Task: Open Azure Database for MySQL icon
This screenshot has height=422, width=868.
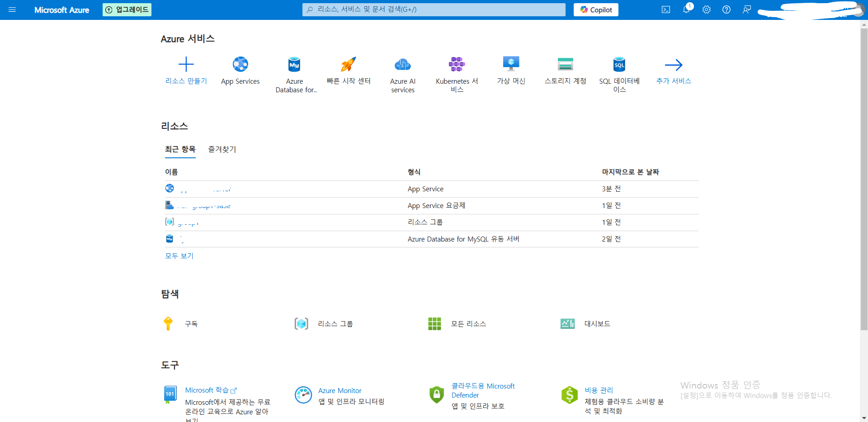Action: pos(294,64)
